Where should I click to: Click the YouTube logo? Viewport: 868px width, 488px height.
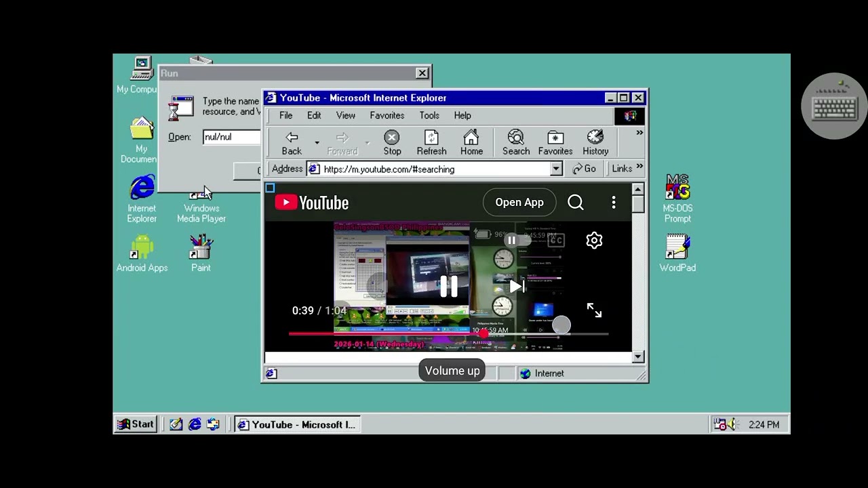(312, 203)
